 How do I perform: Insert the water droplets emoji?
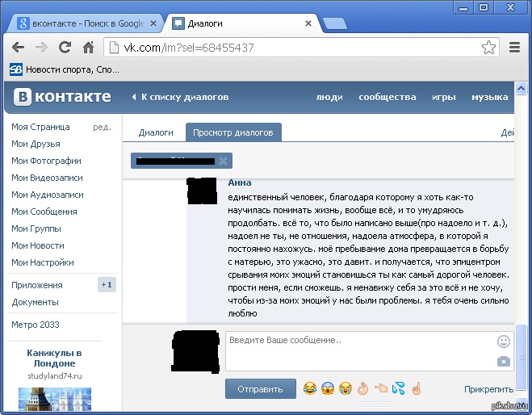398,389
